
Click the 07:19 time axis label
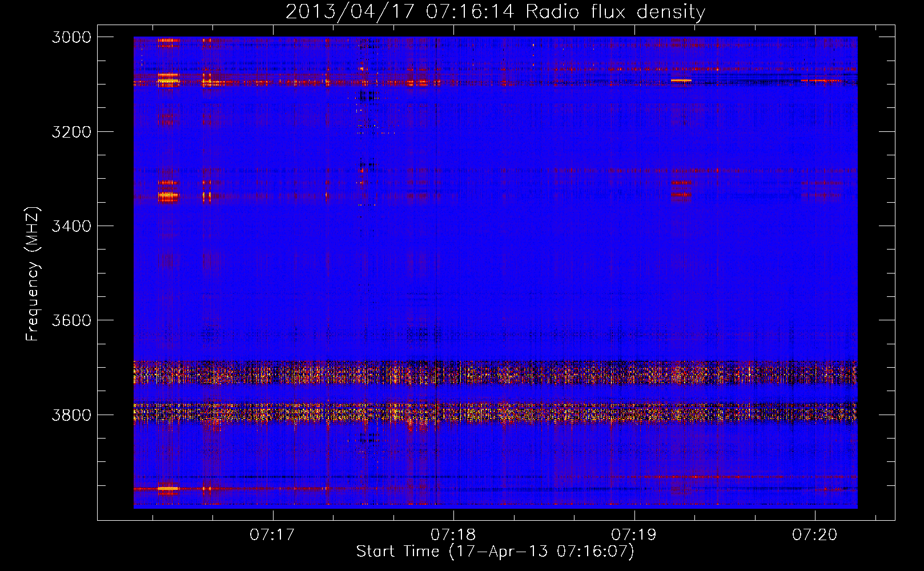[x=634, y=534]
